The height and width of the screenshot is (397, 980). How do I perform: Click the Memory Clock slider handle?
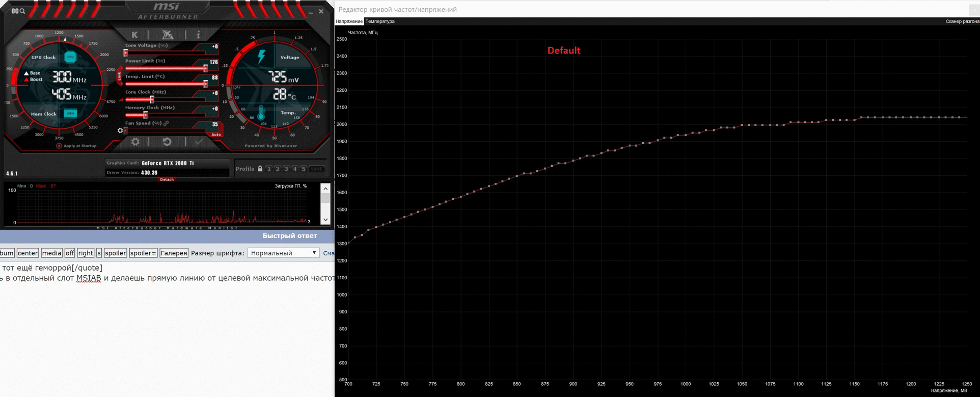coord(145,115)
